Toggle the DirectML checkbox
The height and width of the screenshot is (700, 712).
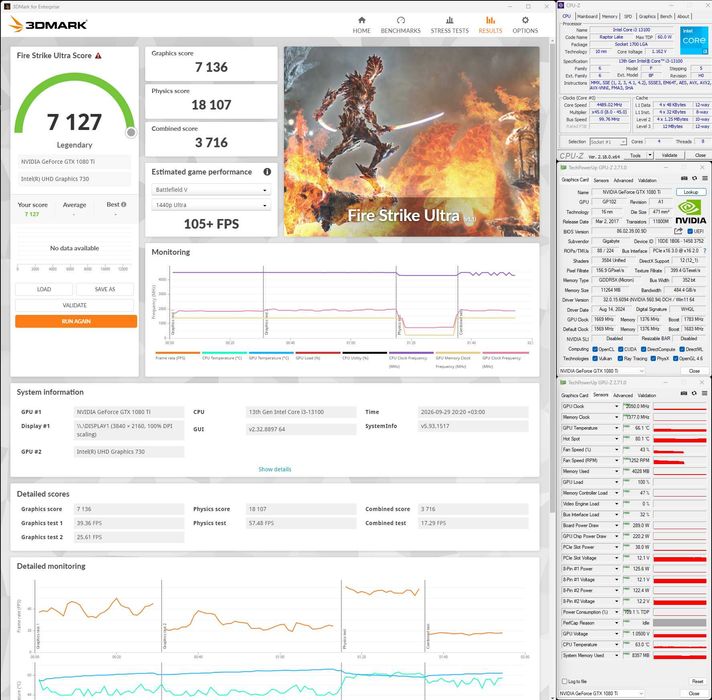(682, 349)
